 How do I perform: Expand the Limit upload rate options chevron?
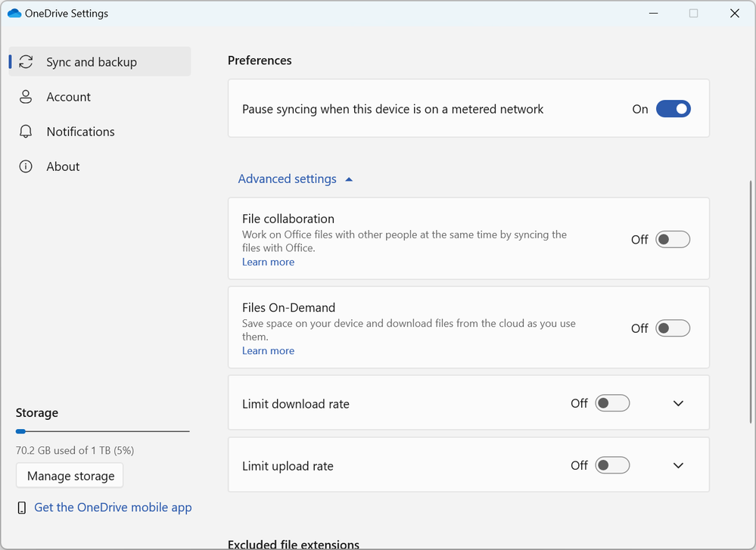[x=678, y=465]
